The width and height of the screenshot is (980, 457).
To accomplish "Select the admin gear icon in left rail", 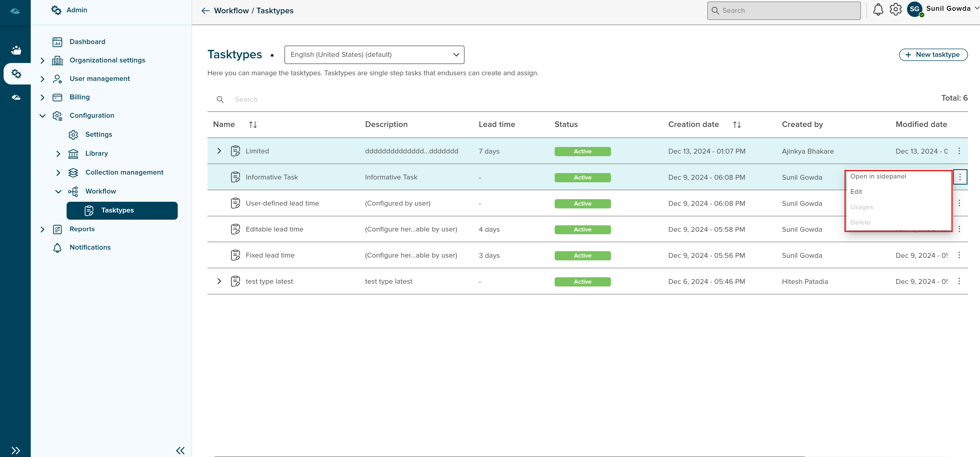I will pyautogui.click(x=16, y=73).
